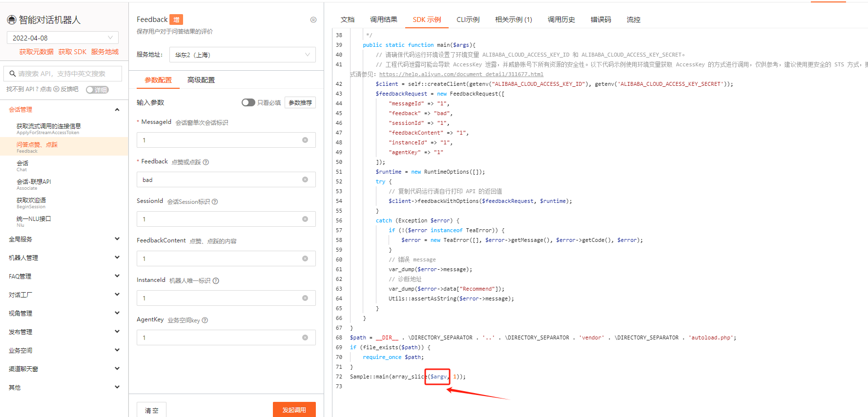Click the 参数推荐 button
Image resolution: width=868 pixels, height=417 pixels.
click(x=300, y=102)
